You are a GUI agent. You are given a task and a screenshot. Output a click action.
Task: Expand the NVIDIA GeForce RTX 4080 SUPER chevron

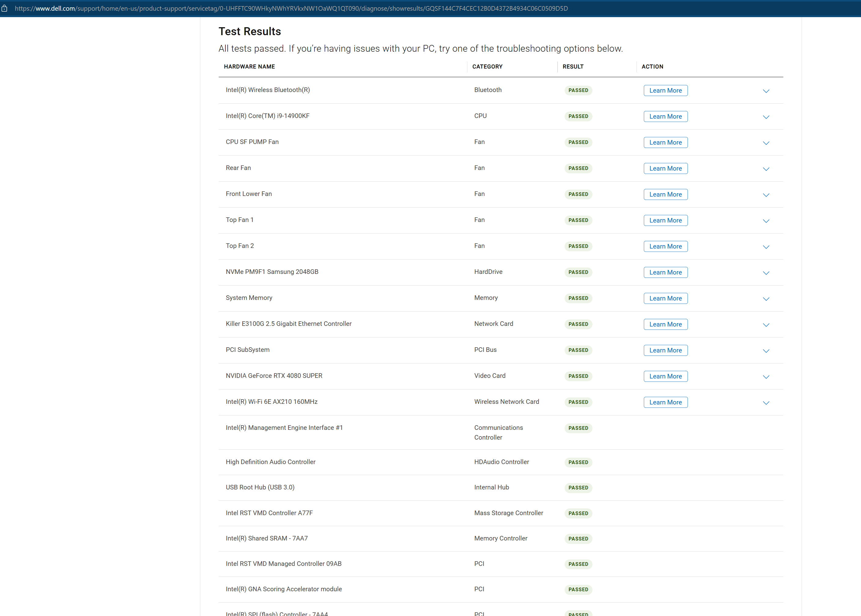766,377
